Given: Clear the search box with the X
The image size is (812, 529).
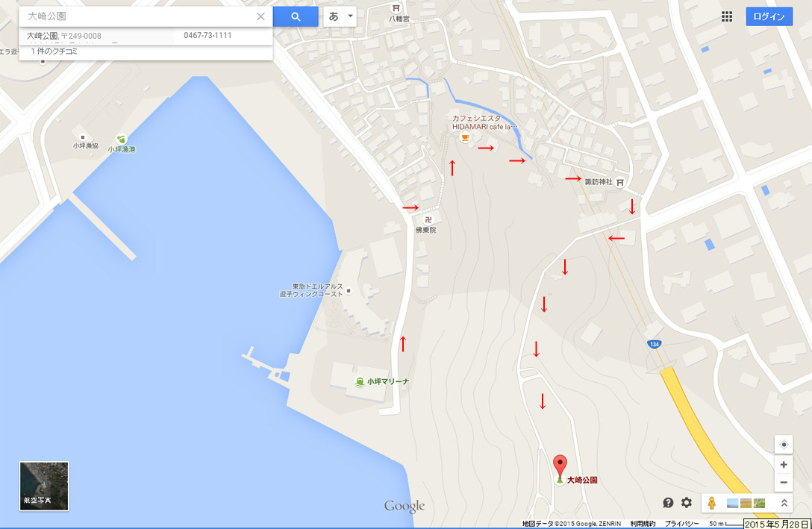Looking at the screenshot, I should pyautogui.click(x=260, y=16).
